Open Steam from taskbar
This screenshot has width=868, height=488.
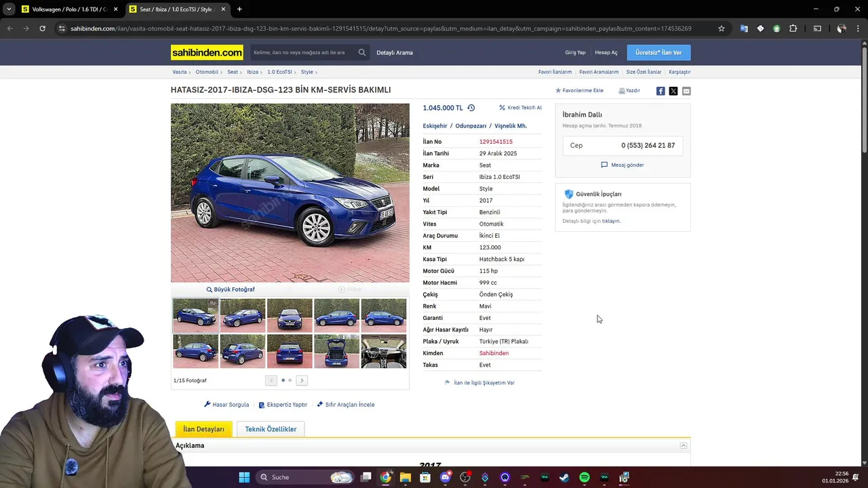(564, 477)
